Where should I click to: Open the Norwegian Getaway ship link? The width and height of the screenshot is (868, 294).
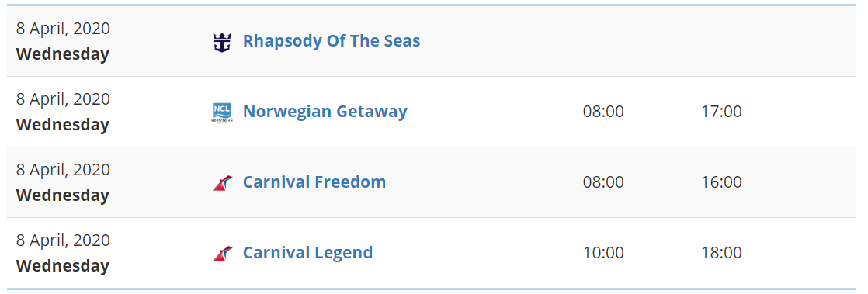coord(325,112)
